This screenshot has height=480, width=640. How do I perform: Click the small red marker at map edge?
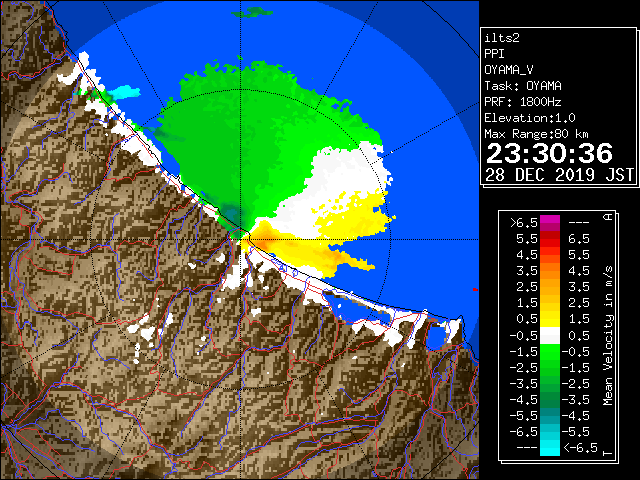(476, 289)
